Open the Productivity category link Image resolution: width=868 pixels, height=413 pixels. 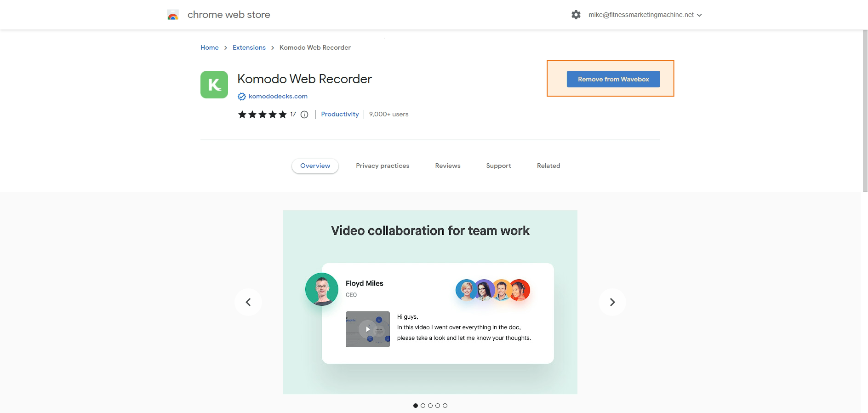340,115
